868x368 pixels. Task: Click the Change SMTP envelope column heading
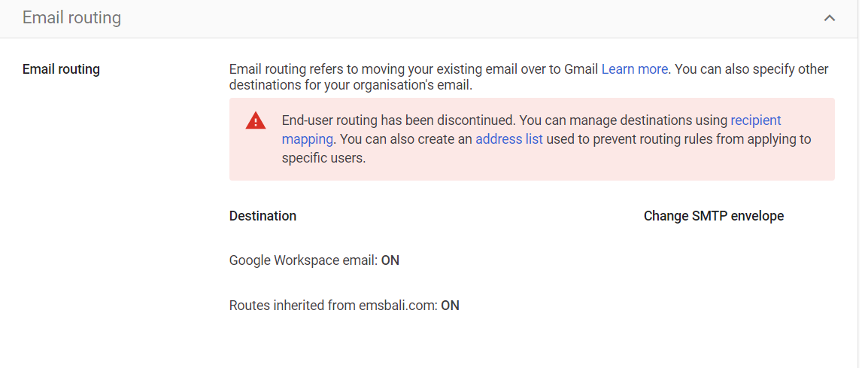point(713,216)
